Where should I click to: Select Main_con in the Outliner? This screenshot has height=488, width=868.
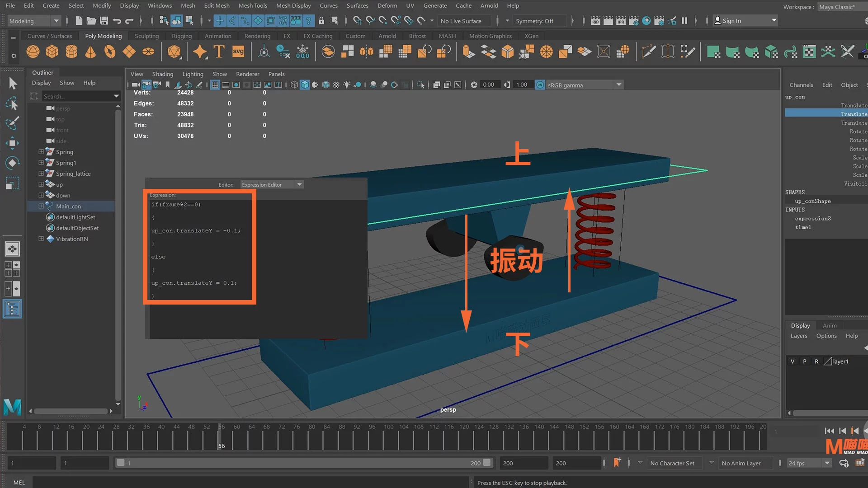(x=68, y=206)
